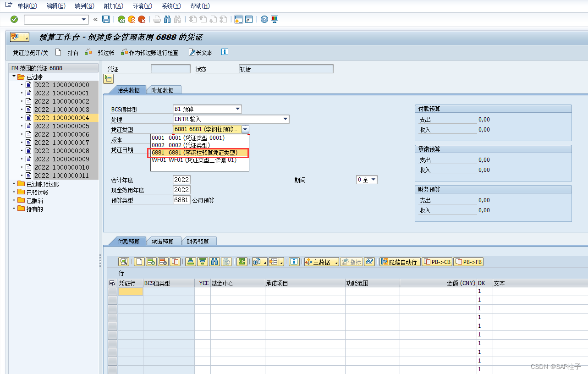This screenshot has width=588, height=374.
Task: Click the Create row icon in grid toolbar
Action: (x=139, y=262)
